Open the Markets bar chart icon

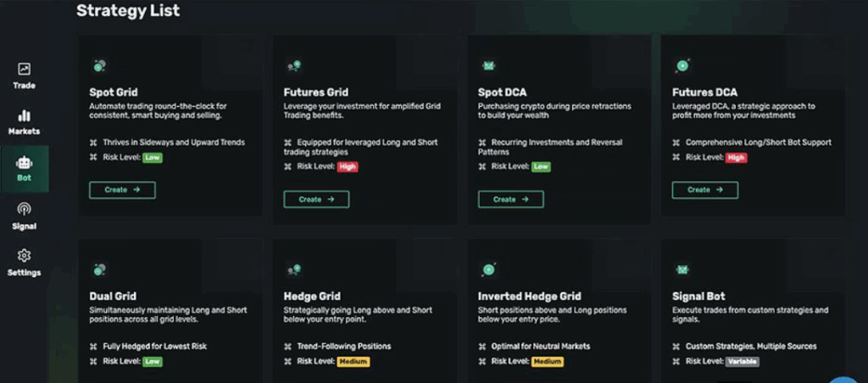pyautogui.click(x=25, y=116)
